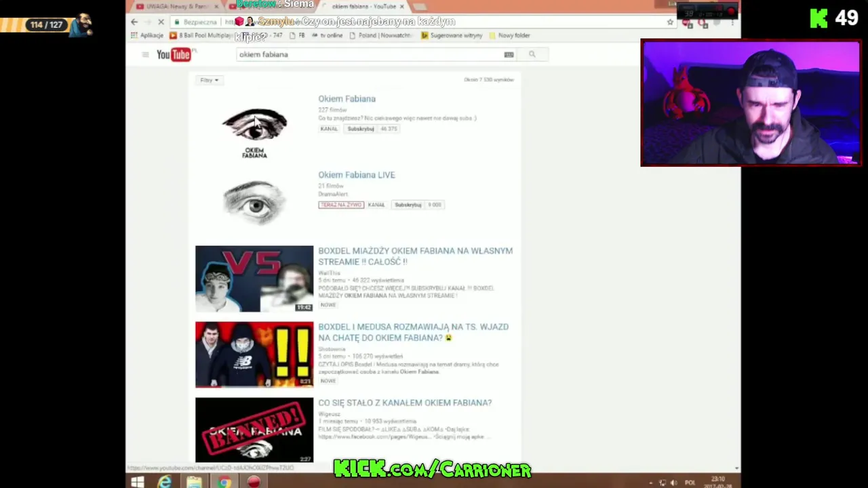Open the FB bookmark
This screenshot has width=868, height=488.
coord(298,35)
